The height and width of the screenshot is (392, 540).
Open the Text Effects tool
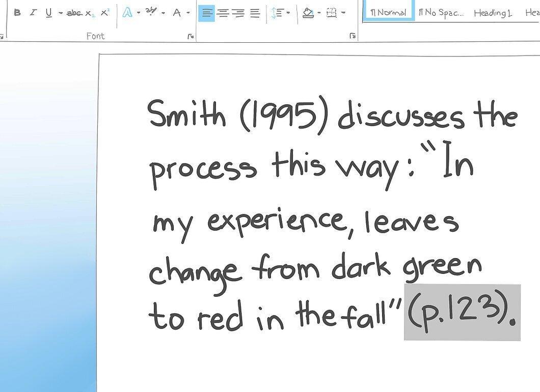127,13
